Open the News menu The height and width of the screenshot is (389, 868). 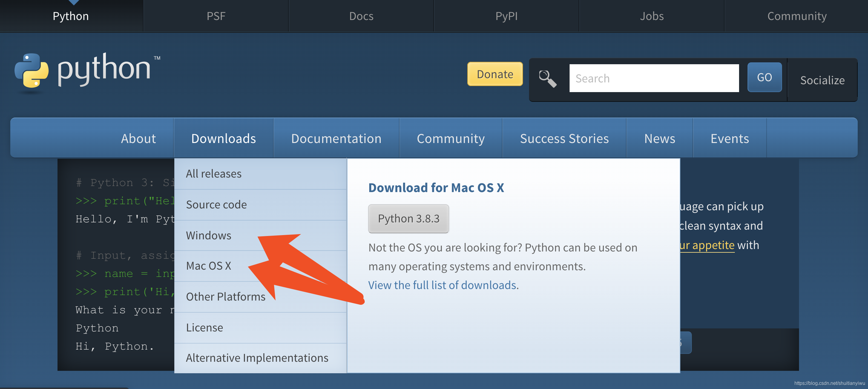pos(659,138)
